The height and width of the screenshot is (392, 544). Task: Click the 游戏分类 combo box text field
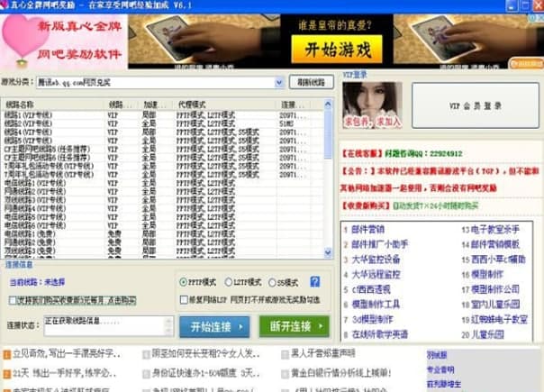click(156, 83)
